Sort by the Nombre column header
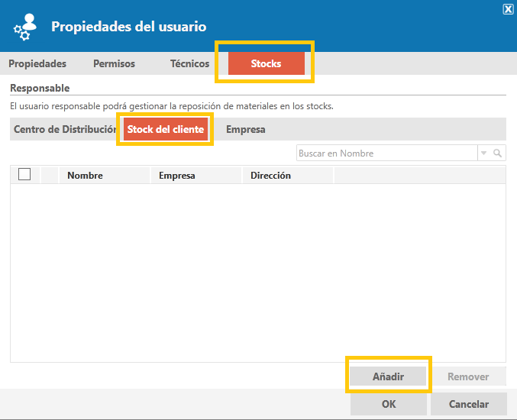This screenshot has height=420, width=517. pyautogui.click(x=104, y=176)
